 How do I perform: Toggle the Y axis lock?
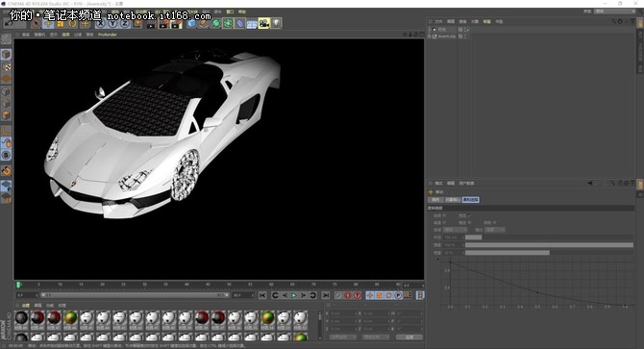(x=112, y=24)
